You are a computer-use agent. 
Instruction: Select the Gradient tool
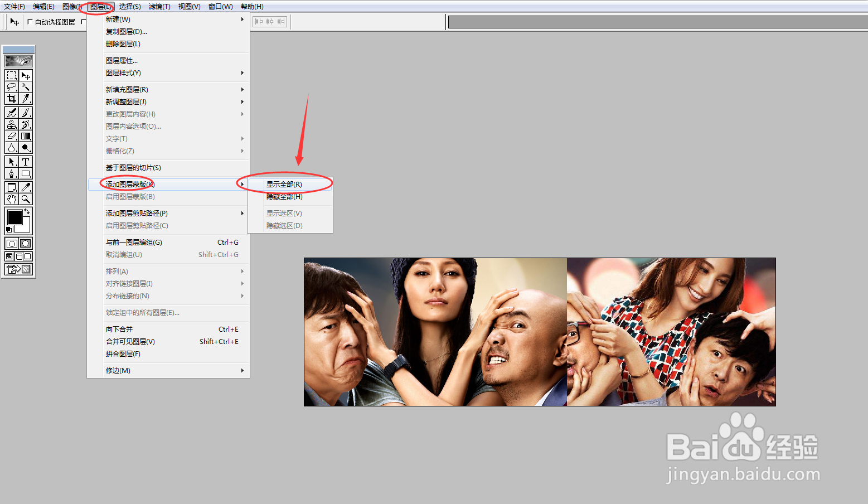pyautogui.click(x=26, y=136)
